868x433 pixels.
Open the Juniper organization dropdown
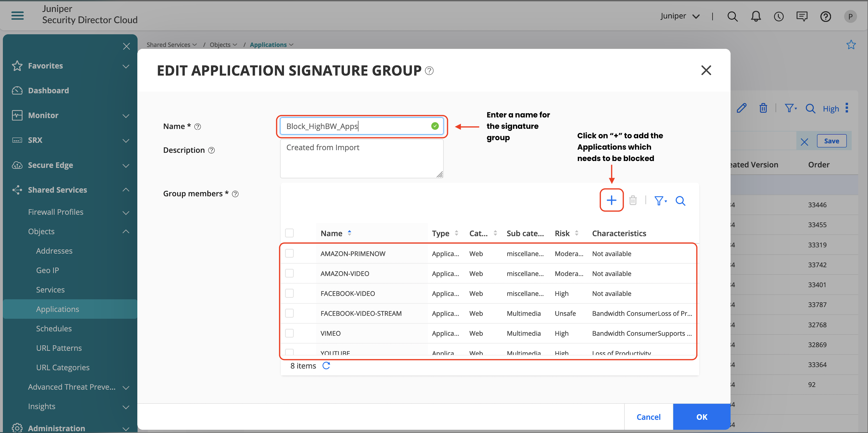[680, 16]
